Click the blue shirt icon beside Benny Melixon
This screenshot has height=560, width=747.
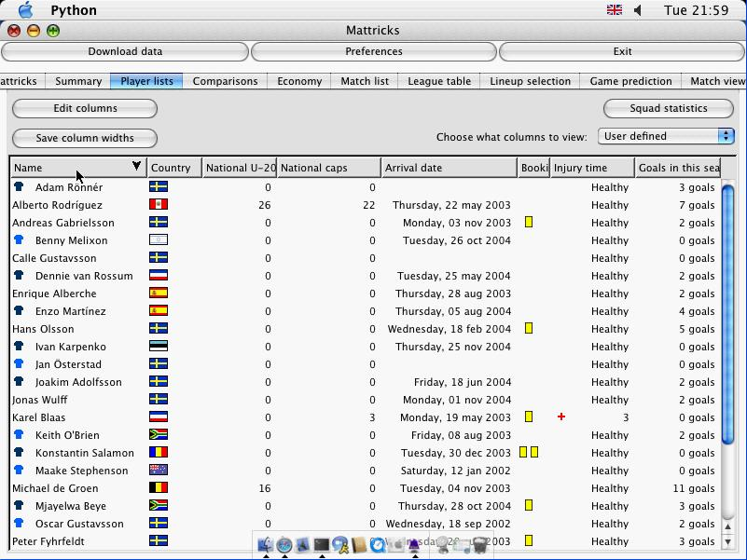pyautogui.click(x=19, y=239)
